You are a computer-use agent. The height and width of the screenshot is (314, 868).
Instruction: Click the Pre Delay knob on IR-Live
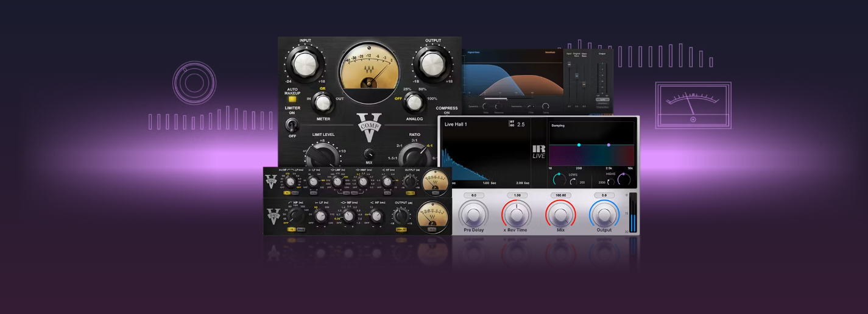click(x=473, y=215)
